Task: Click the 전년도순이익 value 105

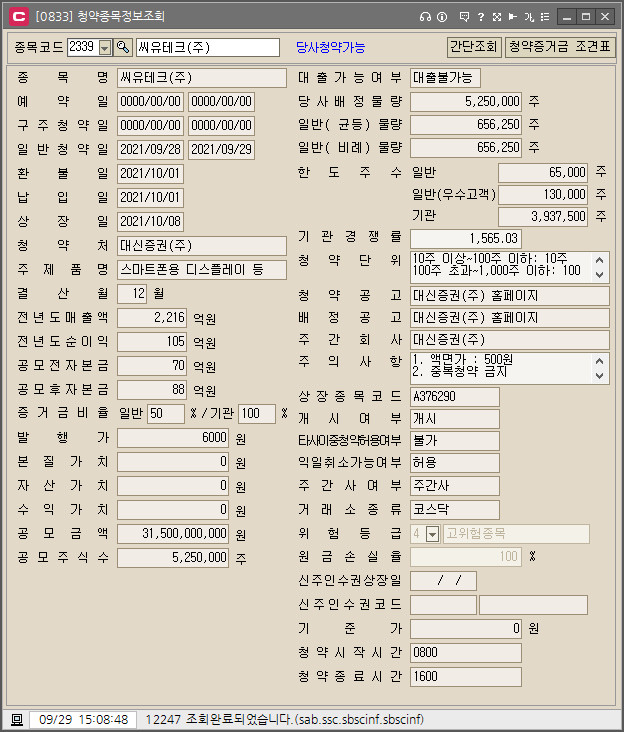Action: (152, 342)
